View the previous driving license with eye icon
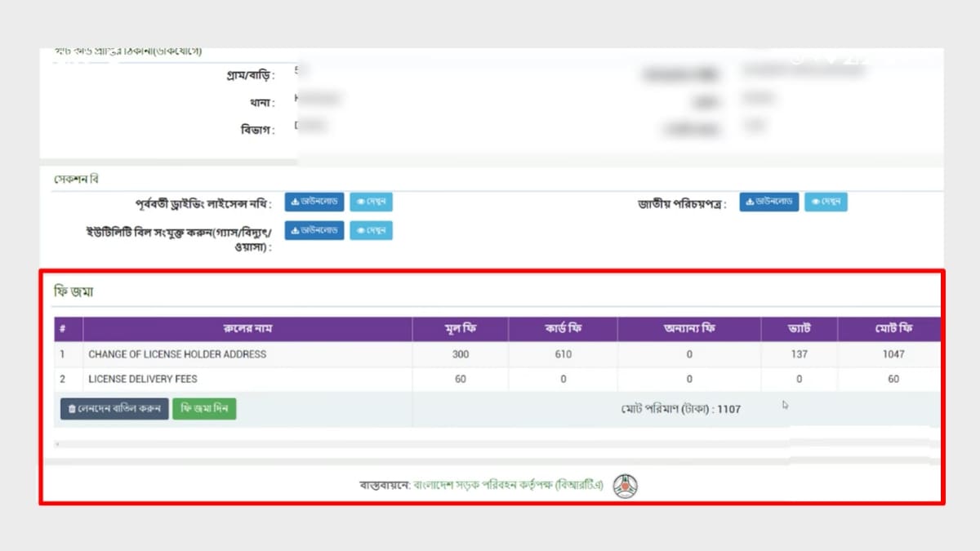 tap(372, 202)
